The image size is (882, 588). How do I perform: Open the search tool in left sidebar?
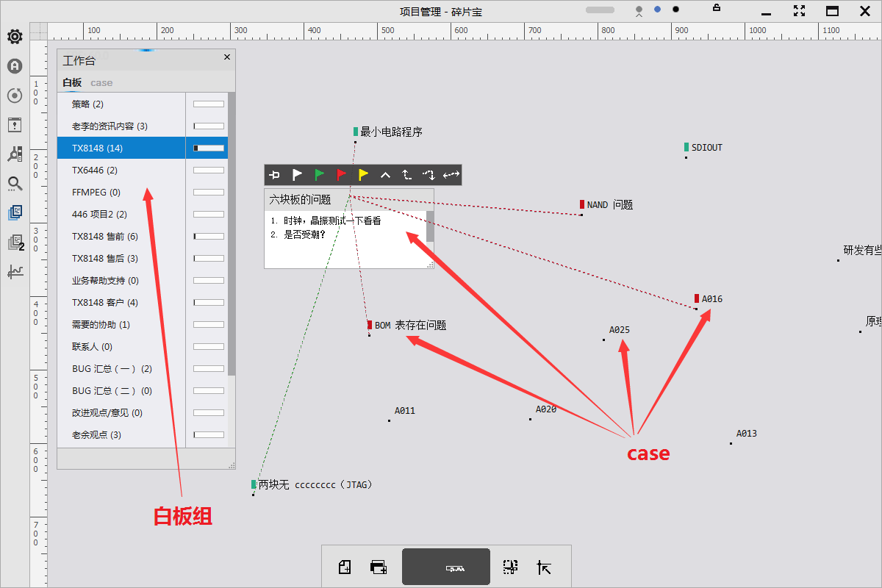coord(15,184)
